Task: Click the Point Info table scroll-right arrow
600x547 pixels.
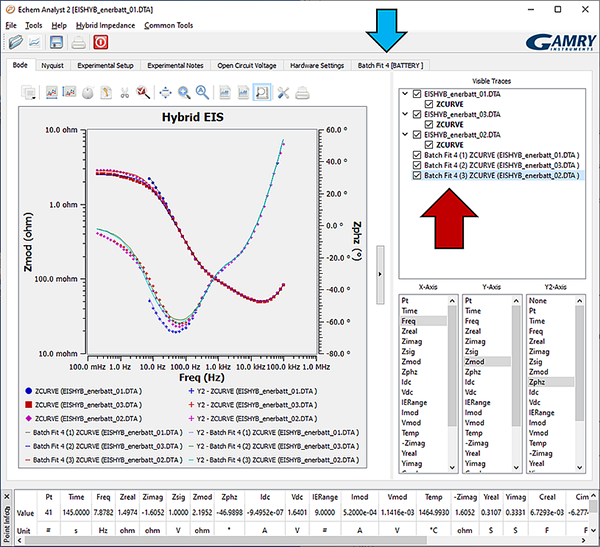Action: pyautogui.click(x=583, y=540)
